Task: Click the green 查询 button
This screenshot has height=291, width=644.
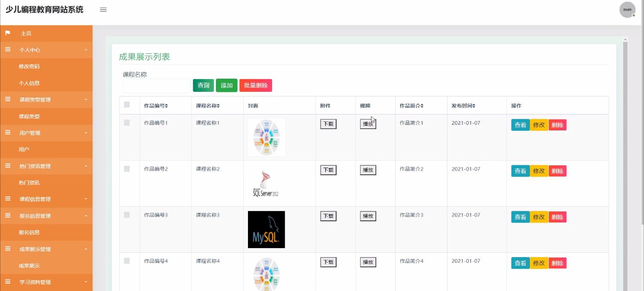Action: 203,85
